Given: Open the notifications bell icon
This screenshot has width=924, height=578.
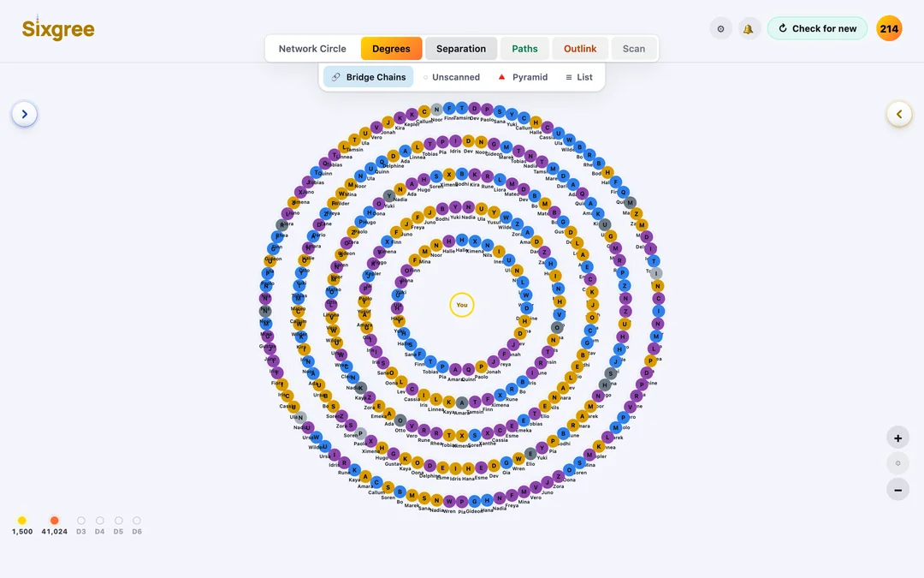Looking at the screenshot, I should coord(749,28).
